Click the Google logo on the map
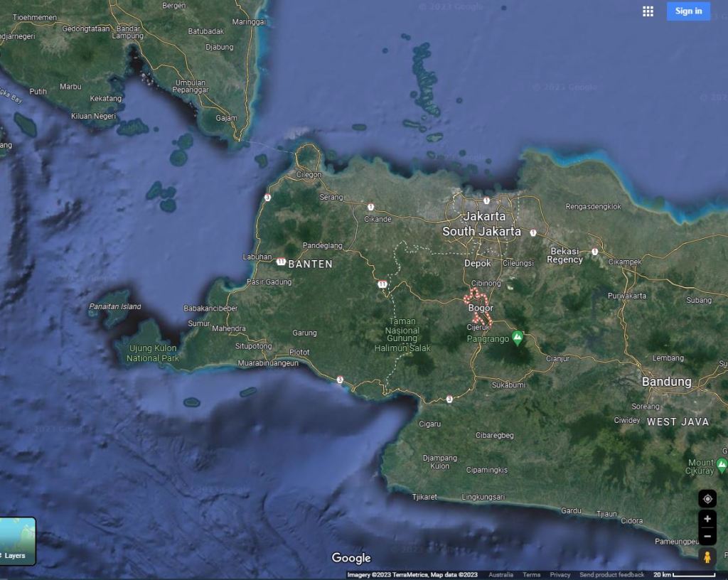 pos(351,558)
